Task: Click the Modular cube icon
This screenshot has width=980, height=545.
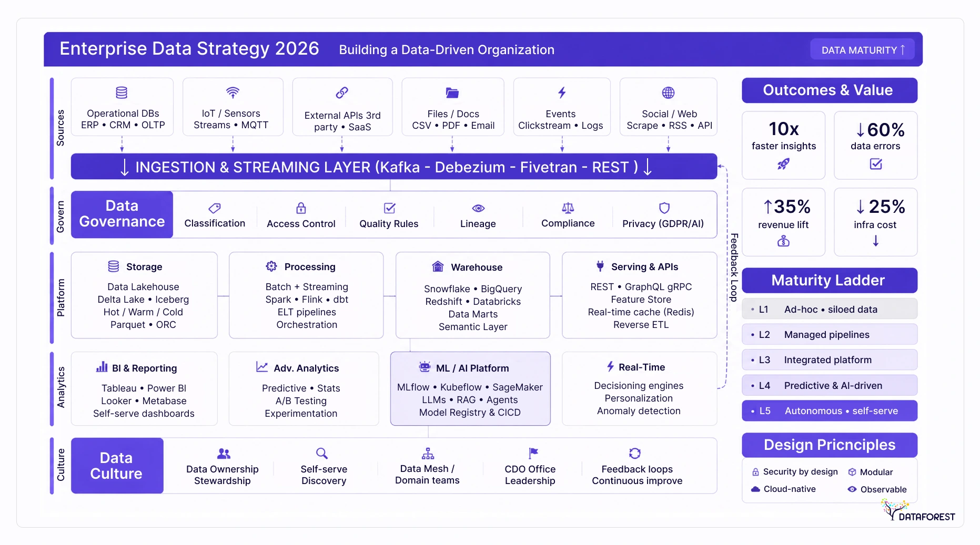Action: [852, 472]
